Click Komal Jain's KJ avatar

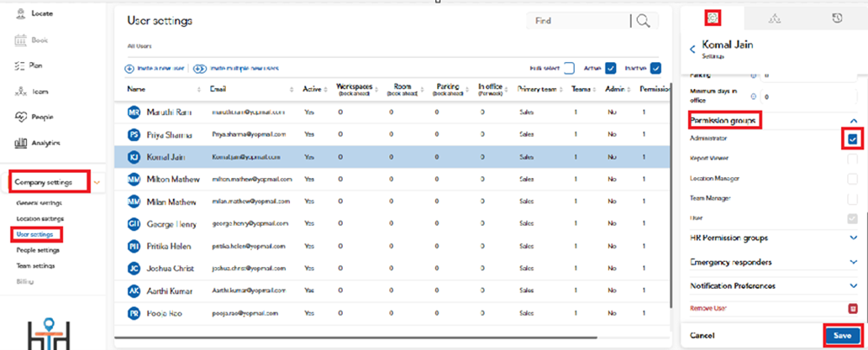[x=134, y=157]
